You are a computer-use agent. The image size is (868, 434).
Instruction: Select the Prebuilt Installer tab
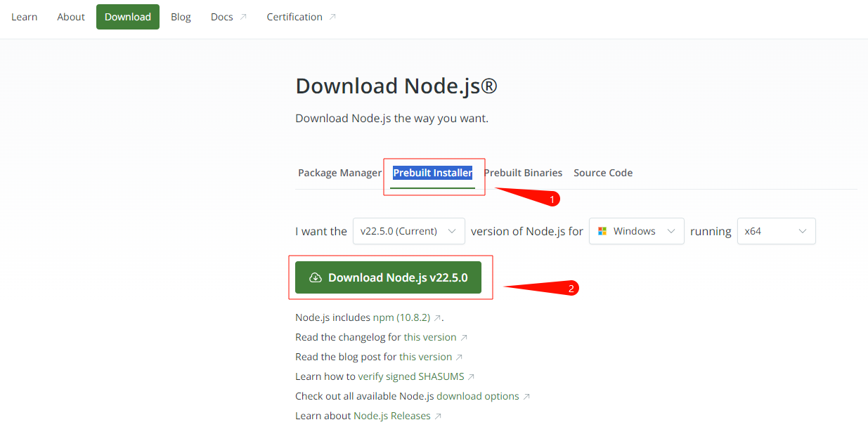[x=432, y=173]
